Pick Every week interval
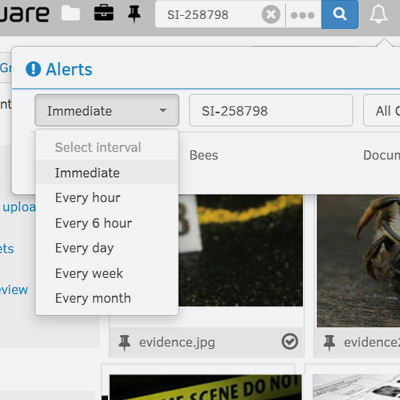This screenshot has width=400, height=400. pyautogui.click(x=107, y=273)
